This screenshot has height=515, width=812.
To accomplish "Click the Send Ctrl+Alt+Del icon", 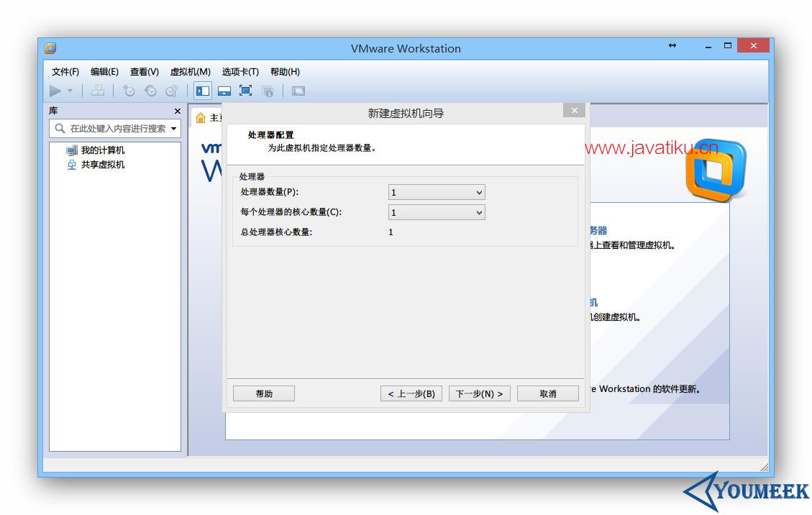I will pos(98,91).
